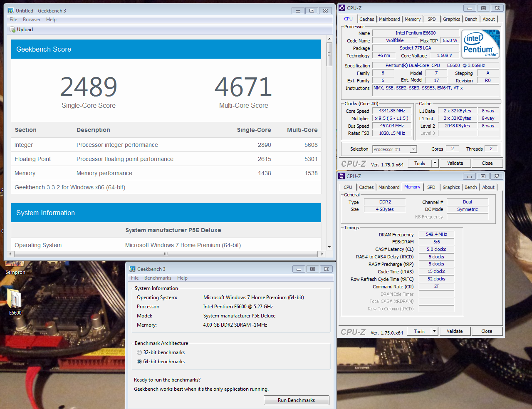The image size is (532, 409).
Task: Click bottom CPU-Z window title icon
Action: 341,176
